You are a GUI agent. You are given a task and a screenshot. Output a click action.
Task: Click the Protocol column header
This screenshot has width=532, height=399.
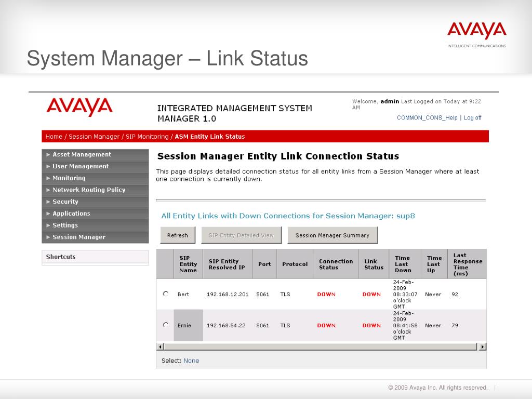tap(295, 264)
